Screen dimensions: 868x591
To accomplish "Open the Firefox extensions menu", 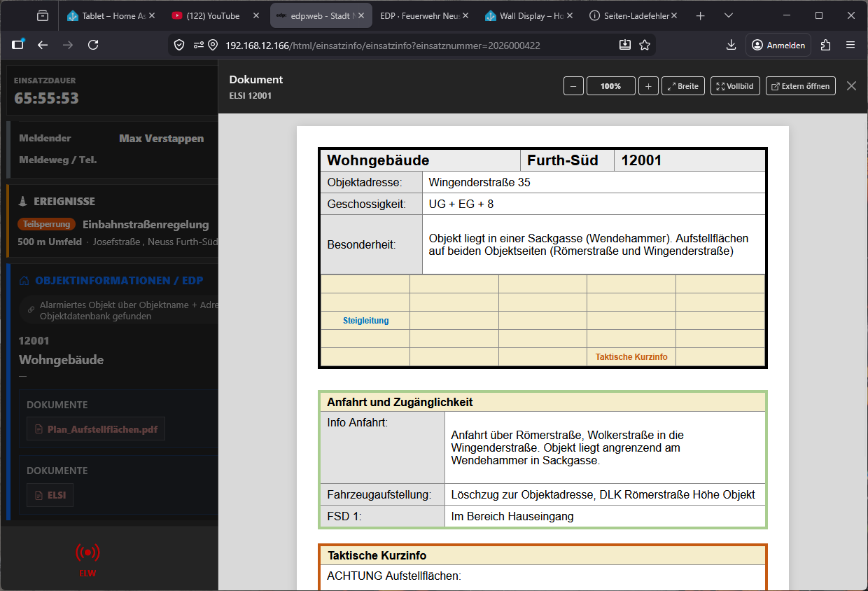I will [825, 45].
